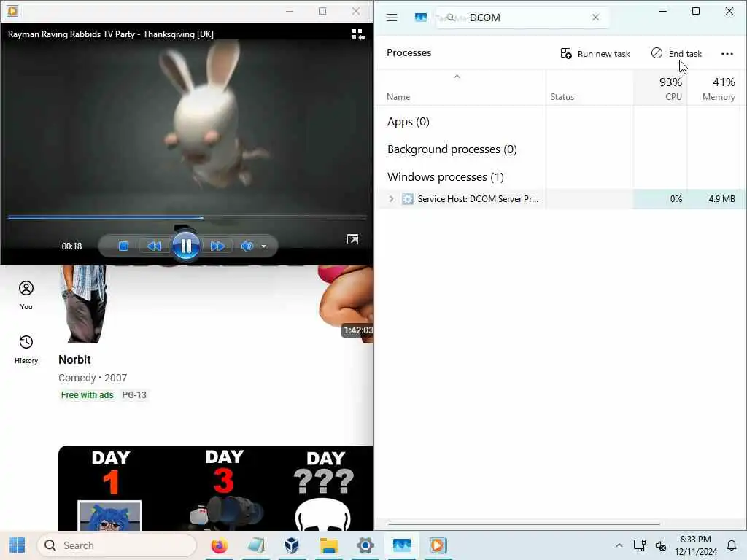Select Service Host: DCOM Server process
Image resolution: width=747 pixels, height=560 pixels.
pos(478,199)
